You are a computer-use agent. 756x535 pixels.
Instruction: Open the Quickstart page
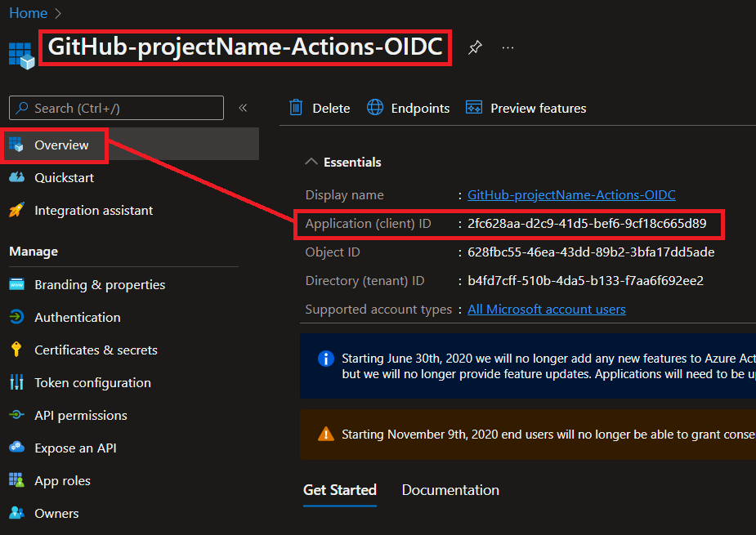[x=64, y=178]
